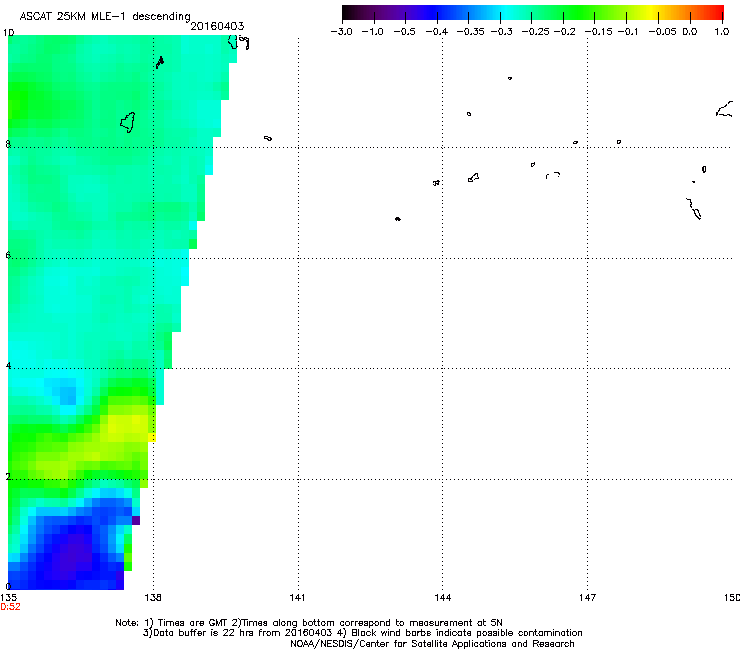The height and width of the screenshot is (650, 740).
Task: Click the colorbar label -0.2
Action: [x=564, y=32]
